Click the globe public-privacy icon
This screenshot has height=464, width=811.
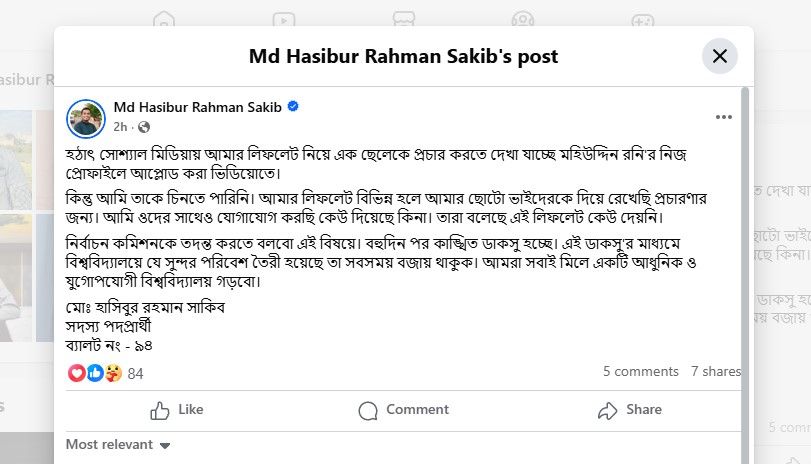[x=144, y=127]
